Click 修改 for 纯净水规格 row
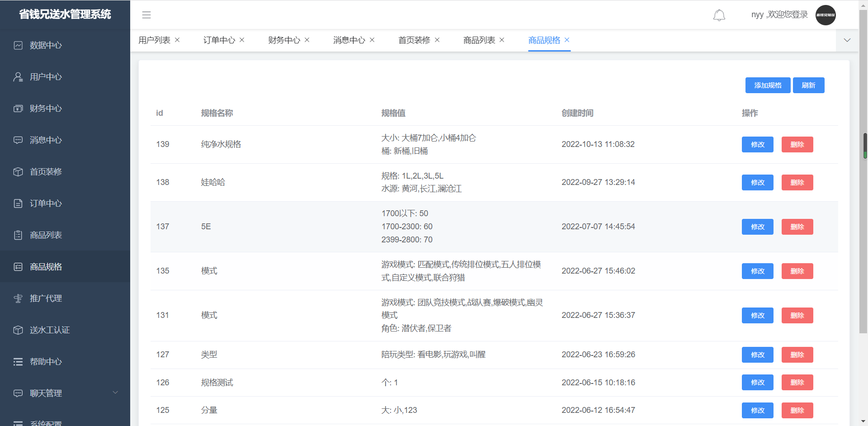The width and height of the screenshot is (868, 426). (757, 145)
